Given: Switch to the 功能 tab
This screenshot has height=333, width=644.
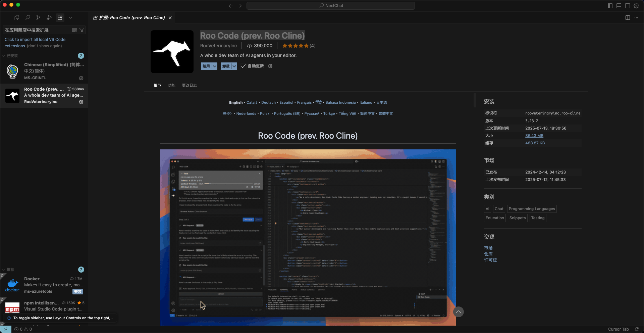Looking at the screenshot, I should point(171,85).
